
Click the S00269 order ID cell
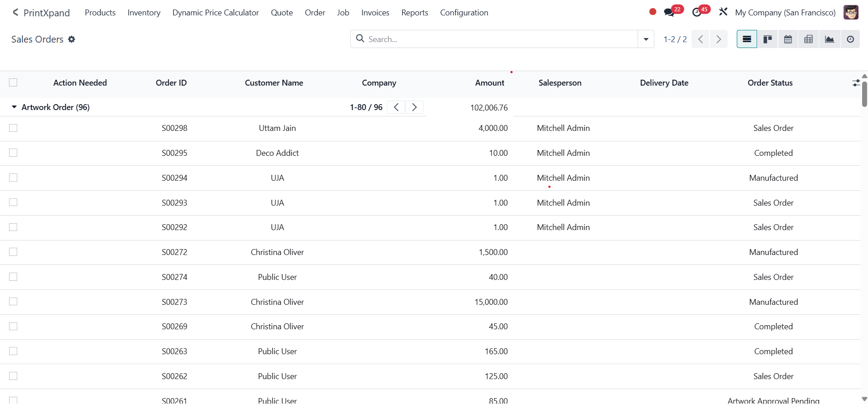174,327
